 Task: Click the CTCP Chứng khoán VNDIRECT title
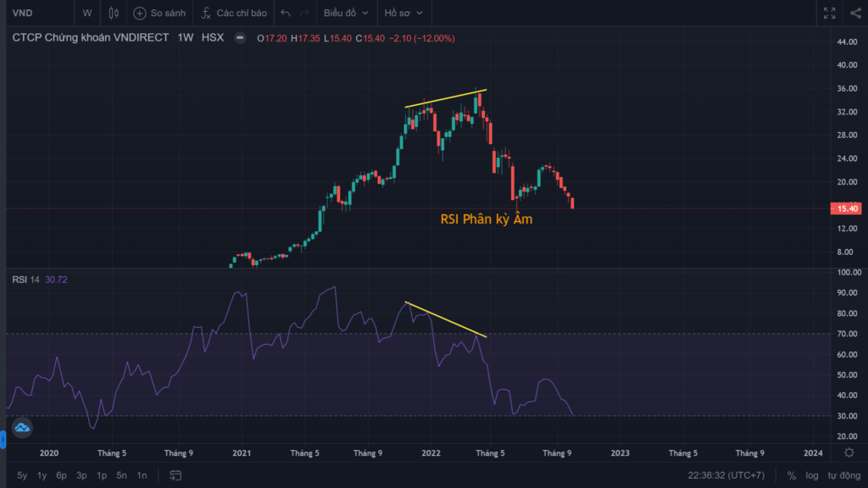90,37
